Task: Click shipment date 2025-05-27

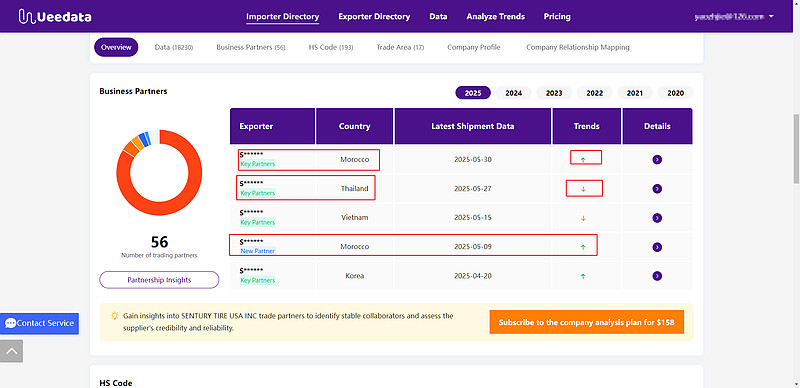Action: tap(473, 189)
